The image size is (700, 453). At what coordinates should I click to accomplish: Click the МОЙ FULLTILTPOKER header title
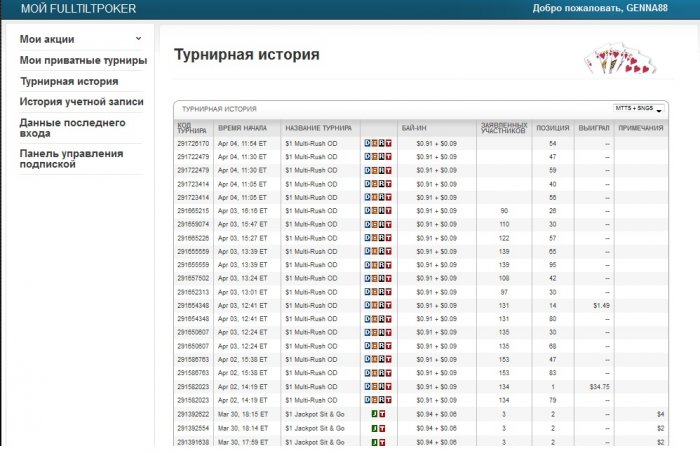pos(78,8)
